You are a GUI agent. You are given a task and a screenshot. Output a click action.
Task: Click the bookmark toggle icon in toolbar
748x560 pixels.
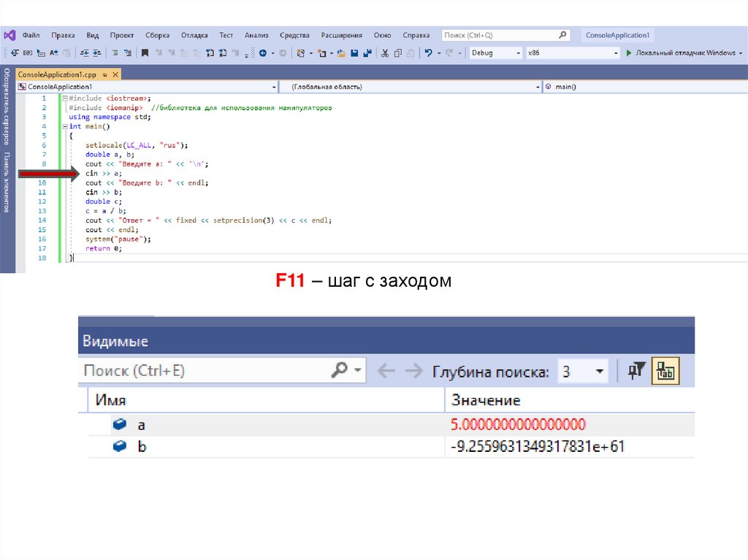pos(145,53)
